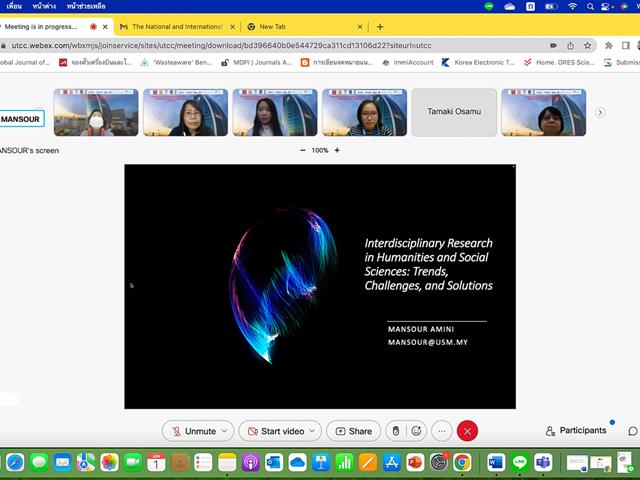
Task: Open Microsoft Word from the dock
Action: 496,462
